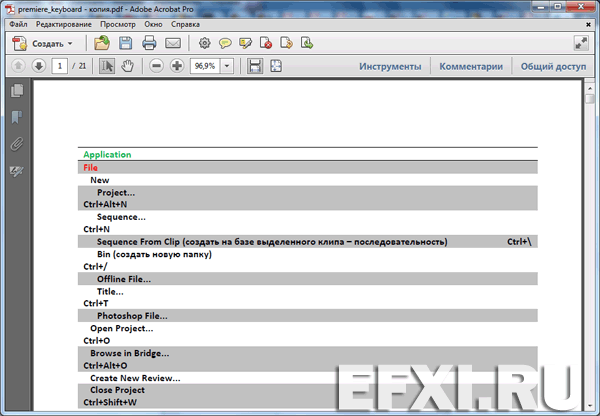600x416 pixels.
Task: Open the Файл menu
Action: point(18,24)
